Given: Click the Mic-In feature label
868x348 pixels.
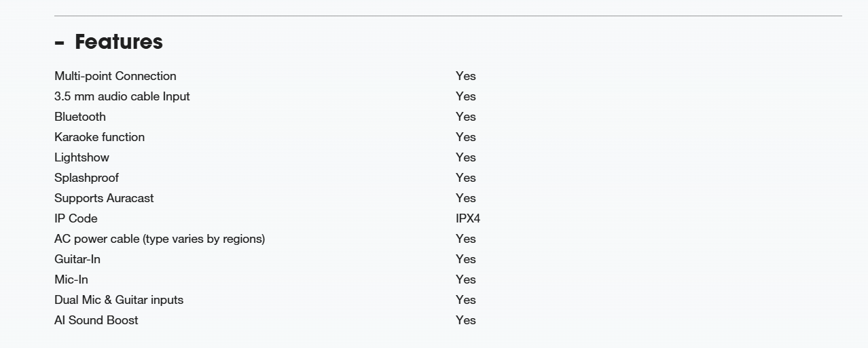Looking at the screenshot, I should [x=71, y=279].
